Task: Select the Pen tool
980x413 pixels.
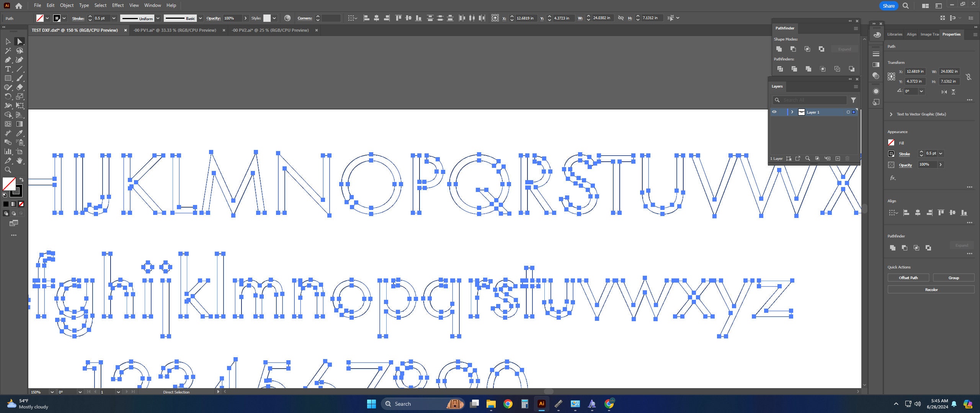Action: point(8,60)
